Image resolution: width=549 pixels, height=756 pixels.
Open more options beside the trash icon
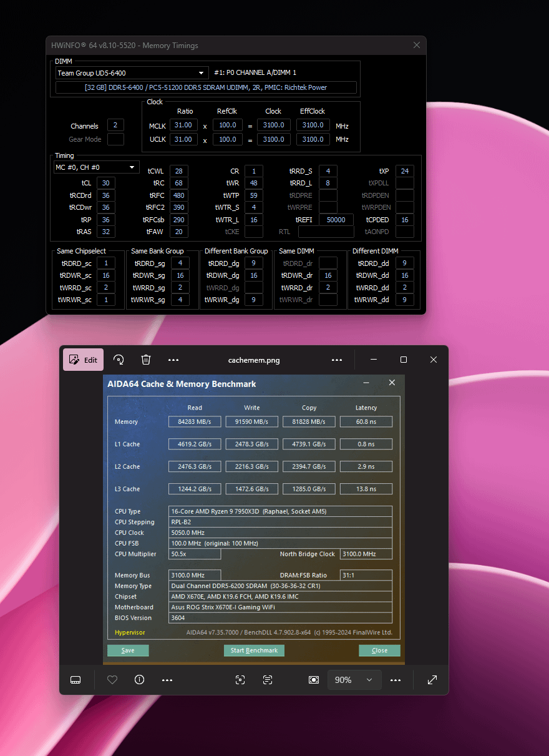pos(173,360)
